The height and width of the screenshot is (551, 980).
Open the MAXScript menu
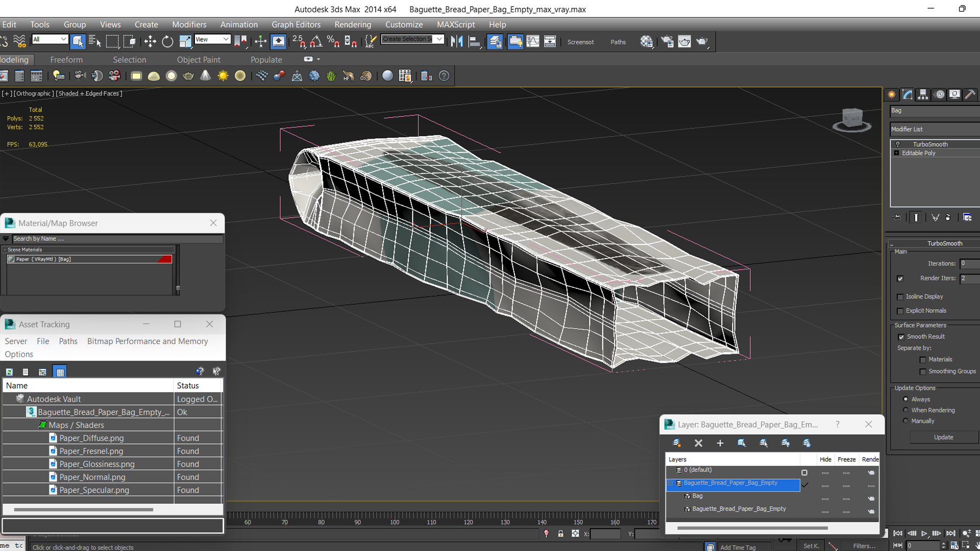click(456, 24)
